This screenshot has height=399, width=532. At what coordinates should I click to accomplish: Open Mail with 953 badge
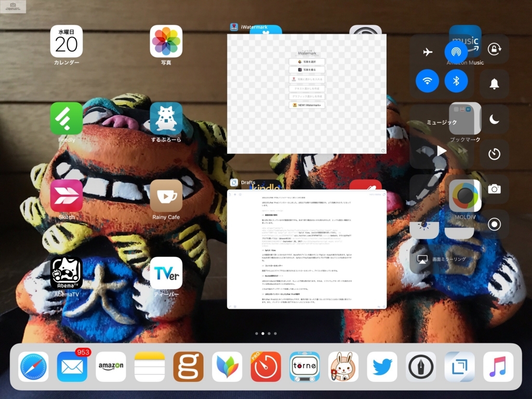[x=72, y=367]
